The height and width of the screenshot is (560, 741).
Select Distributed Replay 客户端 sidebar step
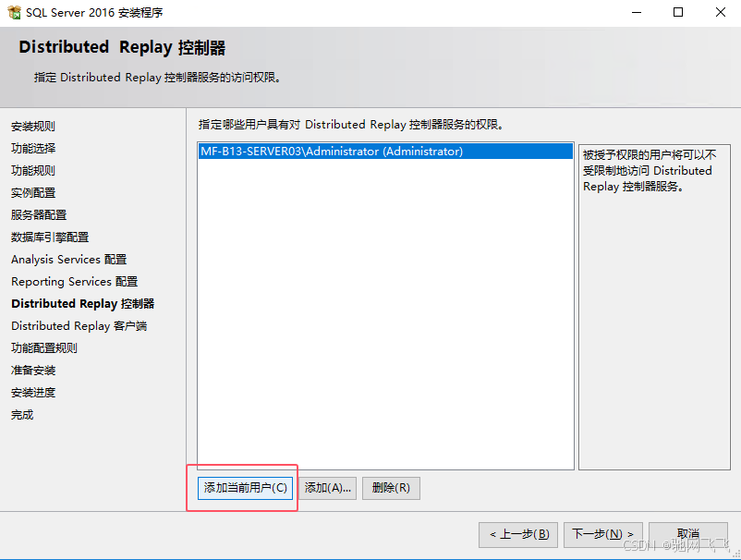79,326
